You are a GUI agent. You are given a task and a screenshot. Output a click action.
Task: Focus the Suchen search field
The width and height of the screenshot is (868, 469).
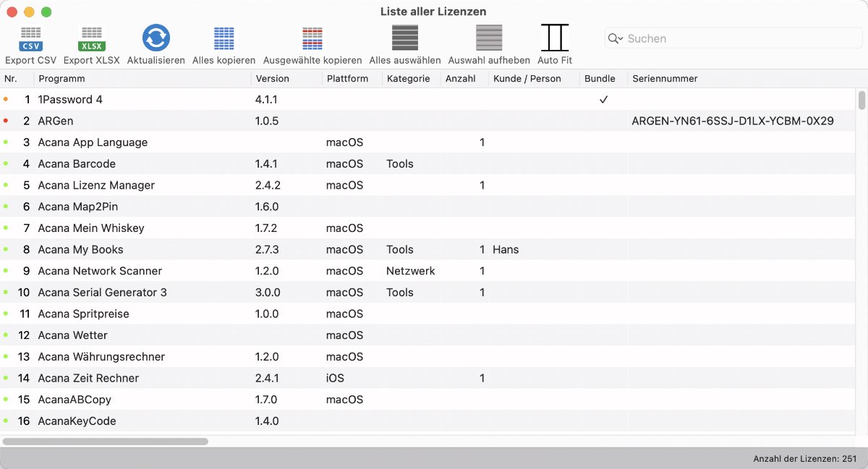(733, 38)
